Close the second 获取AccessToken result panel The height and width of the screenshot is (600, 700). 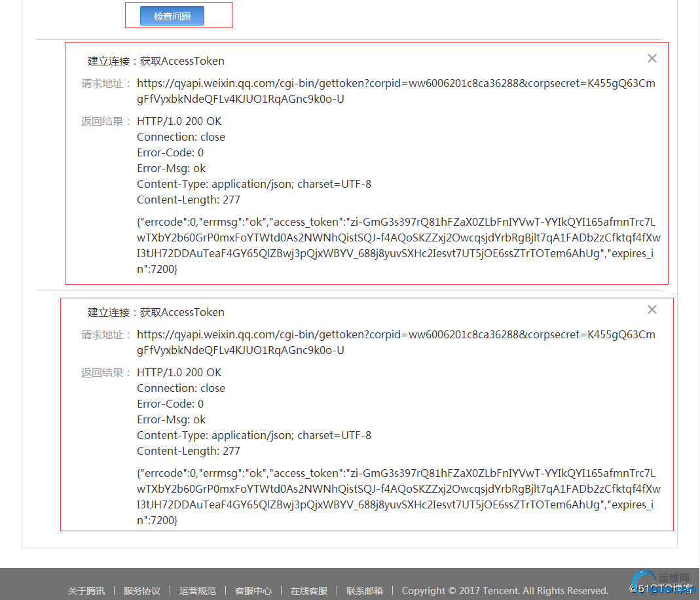pyautogui.click(x=652, y=309)
